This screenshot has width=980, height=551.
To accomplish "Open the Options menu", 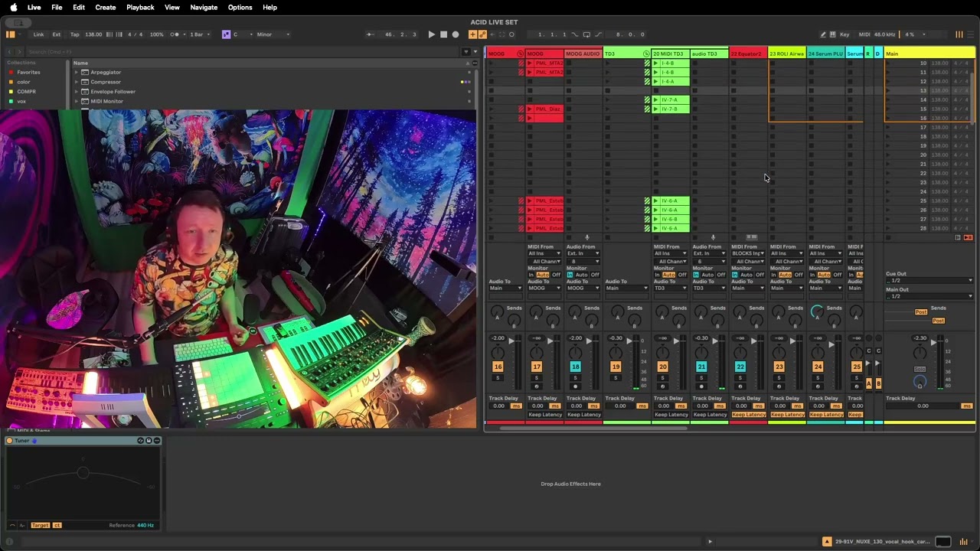I will (x=240, y=7).
